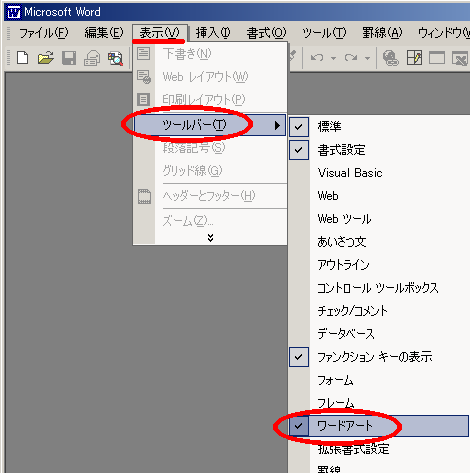Click the Save floppy disk icon
470x473 pixels.
click(x=69, y=58)
